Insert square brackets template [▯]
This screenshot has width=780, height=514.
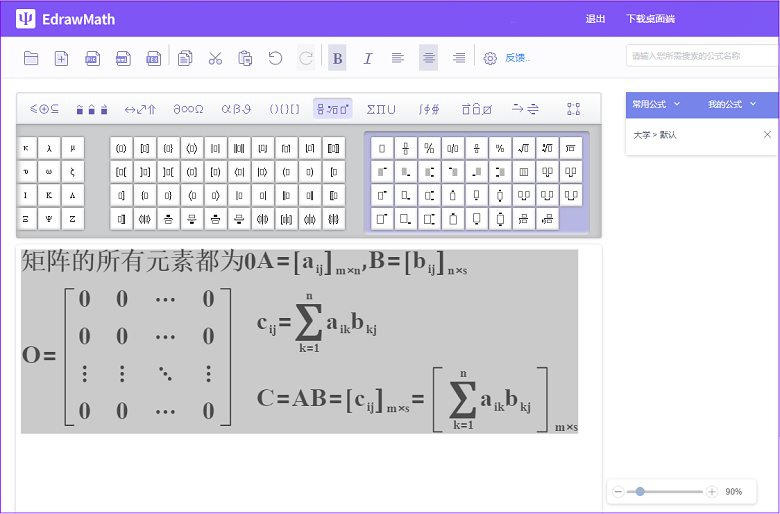145,148
